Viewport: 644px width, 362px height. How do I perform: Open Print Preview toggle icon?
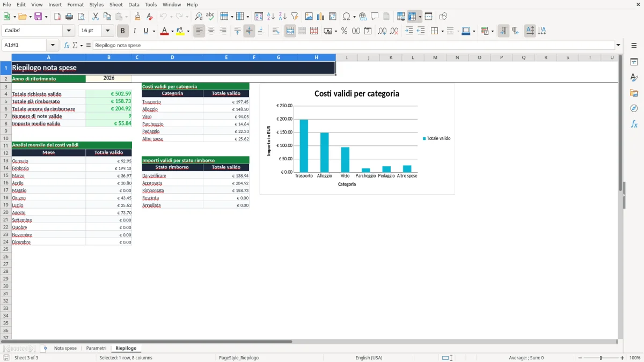[81, 17]
